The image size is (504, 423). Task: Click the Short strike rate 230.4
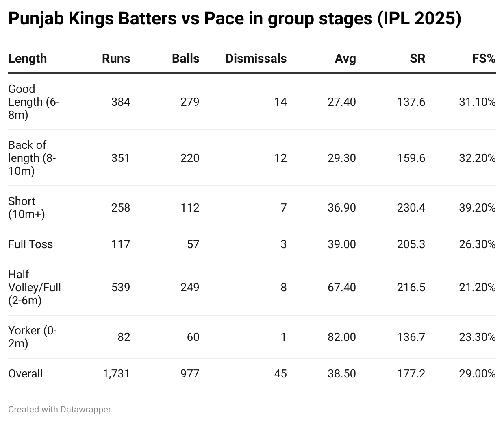[x=411, y=207]
